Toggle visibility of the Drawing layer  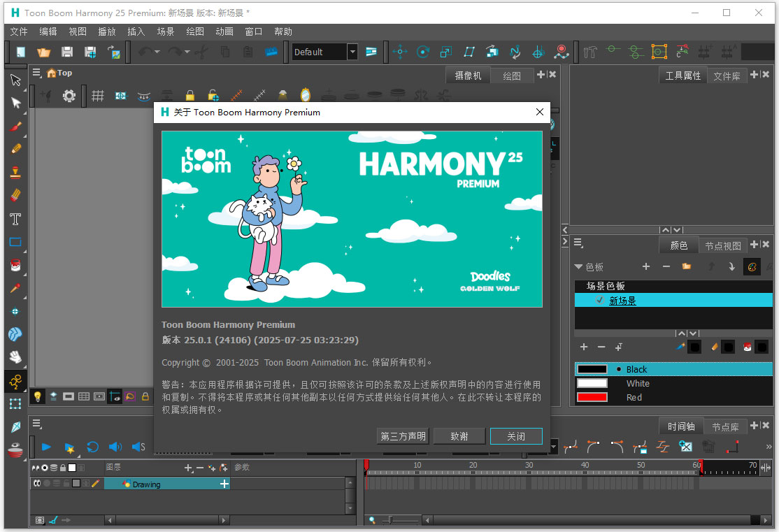[37, 483]
